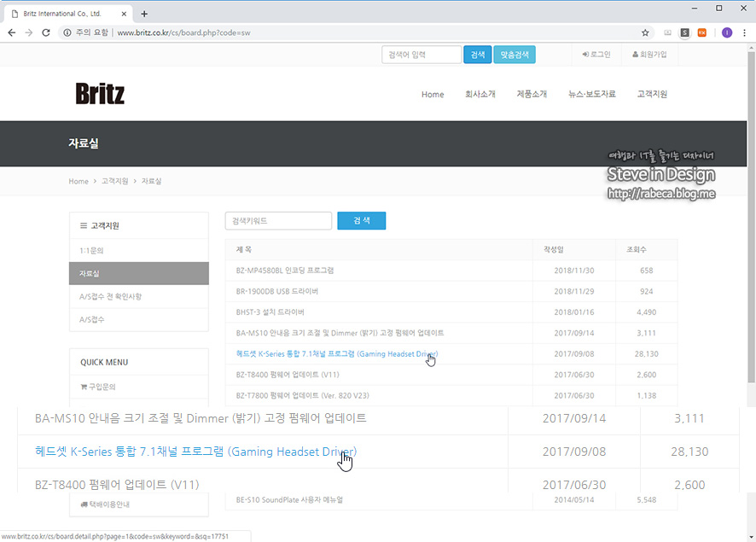Image resolution: width=756 pixels, height=542 pixels.
Task: Open BR-1900DB USB 드라이버 post
Action: click(x=276, y=291)
